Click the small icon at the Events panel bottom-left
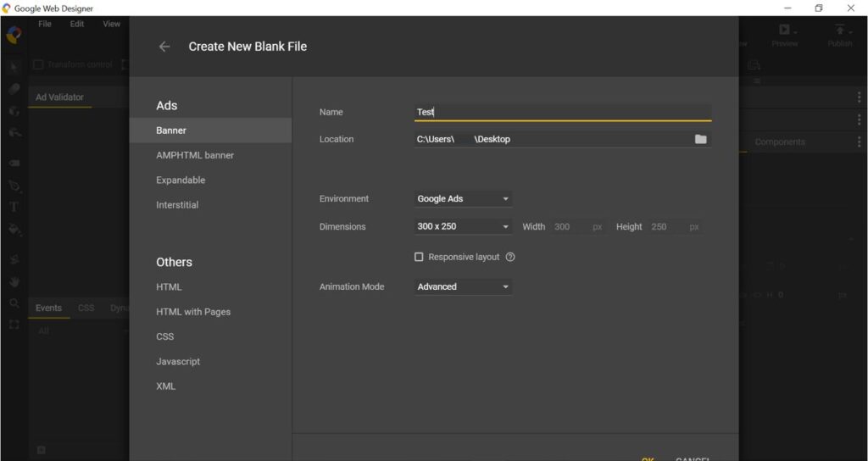The height and width of the screenshot is (461, 868). (41, 450)
